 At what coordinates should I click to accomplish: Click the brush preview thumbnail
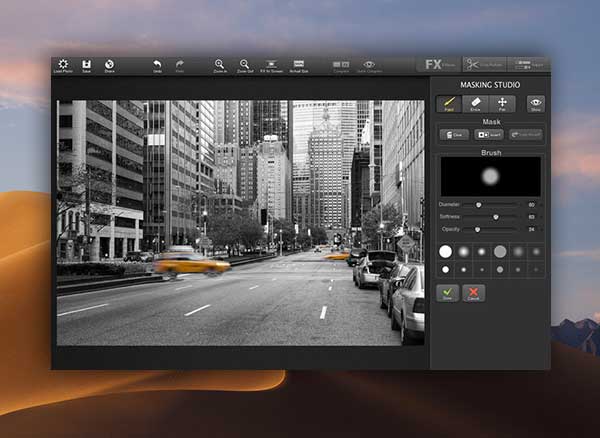tap(491, 177)
